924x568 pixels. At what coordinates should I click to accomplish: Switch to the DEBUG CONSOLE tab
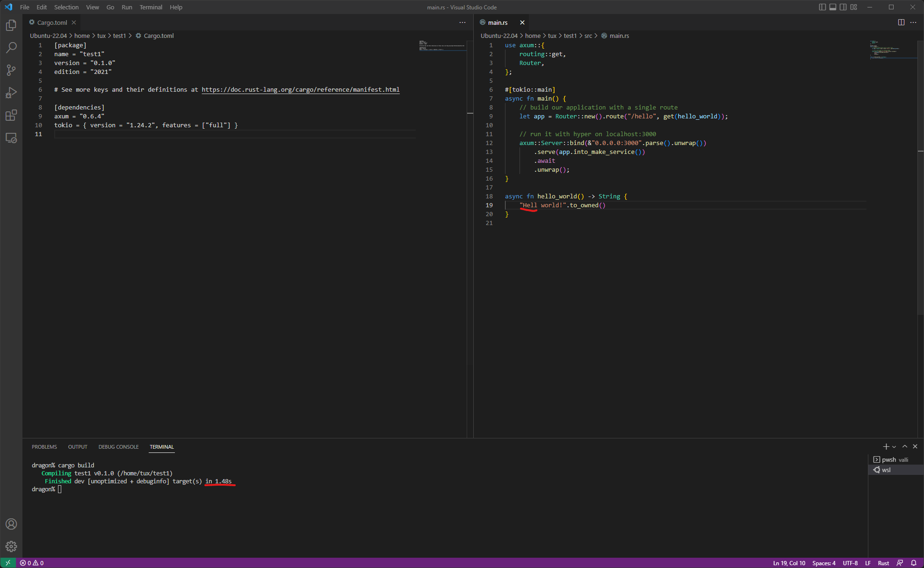(118, 447)
